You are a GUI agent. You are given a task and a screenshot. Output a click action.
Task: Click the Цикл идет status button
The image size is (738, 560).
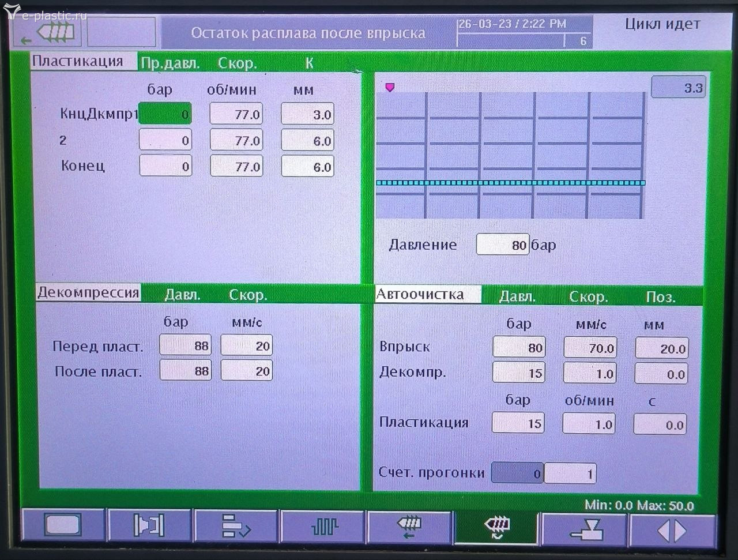click(662, 25)
